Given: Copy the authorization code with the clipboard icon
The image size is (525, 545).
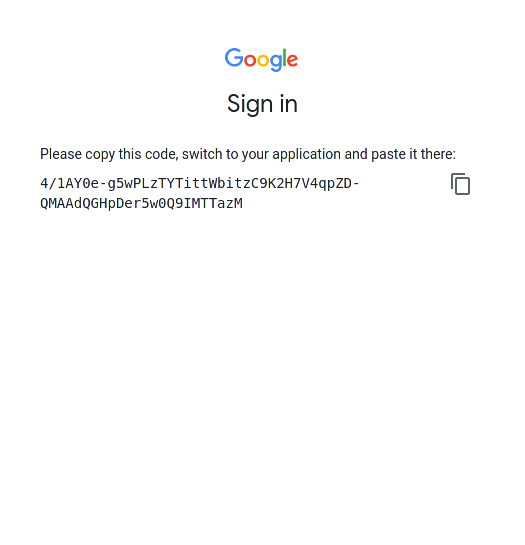Looking at the screenshot, I should (460, 184).
